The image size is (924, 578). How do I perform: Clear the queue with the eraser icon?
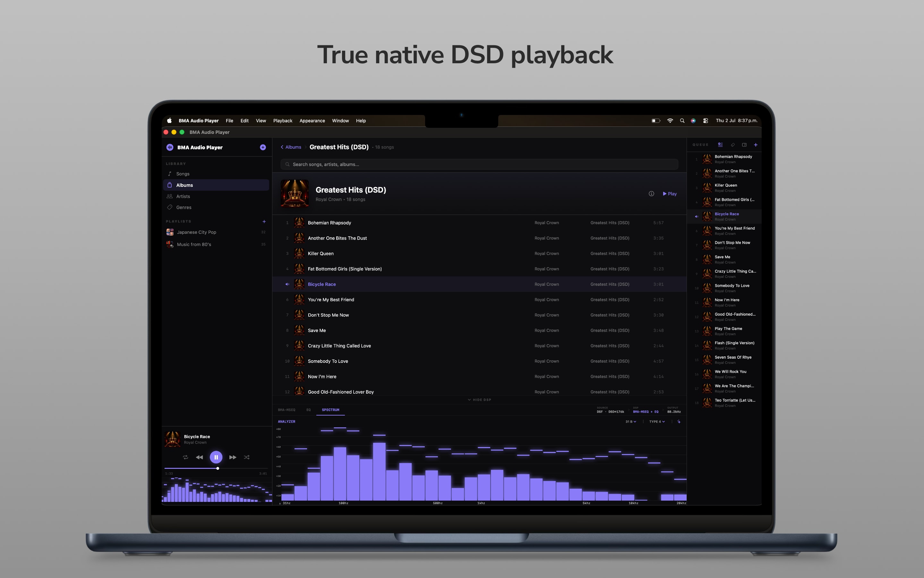[732, 145]
